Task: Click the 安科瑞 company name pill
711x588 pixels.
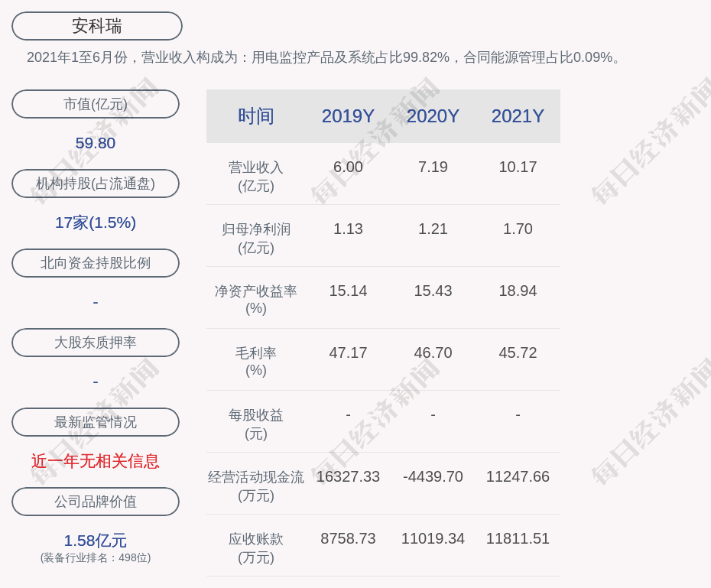Action: 97,26
